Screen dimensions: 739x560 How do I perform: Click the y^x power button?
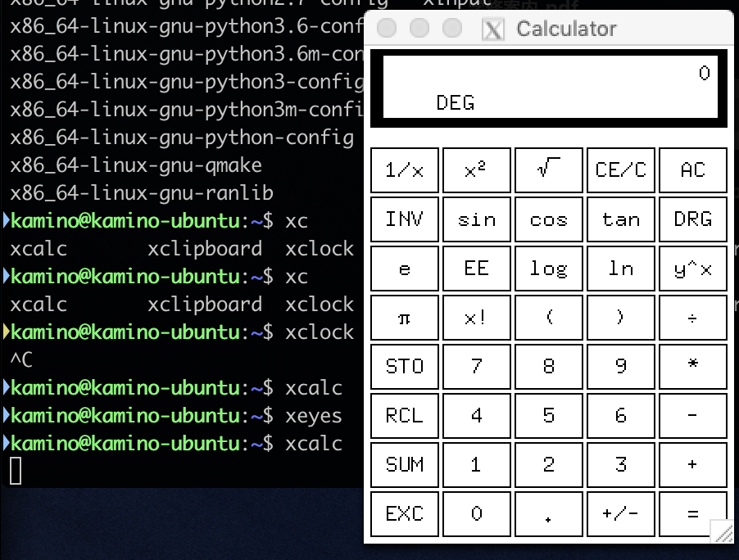tap(693, 269)
